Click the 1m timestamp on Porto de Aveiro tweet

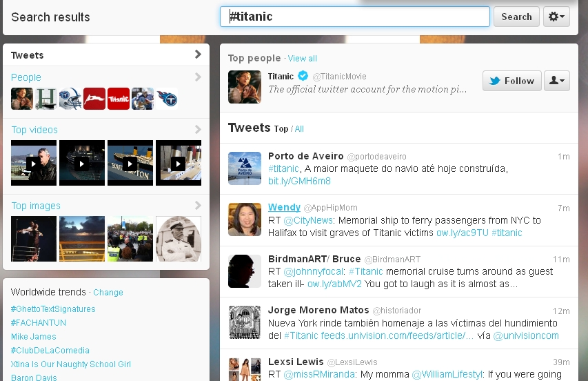[x=564, y=157]
